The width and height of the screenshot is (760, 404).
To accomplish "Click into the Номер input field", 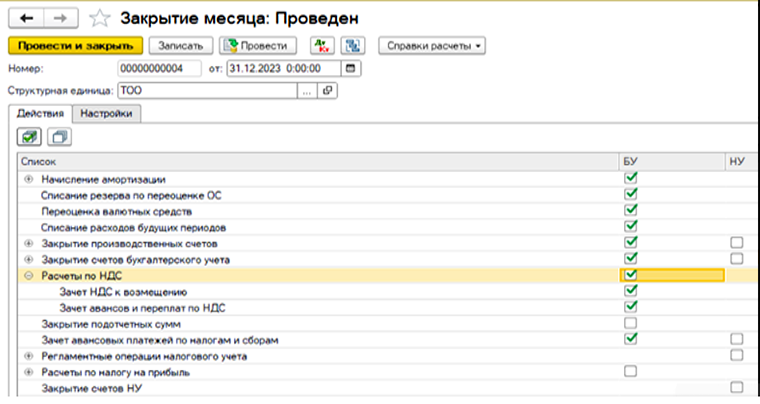I will pos(160,69).
